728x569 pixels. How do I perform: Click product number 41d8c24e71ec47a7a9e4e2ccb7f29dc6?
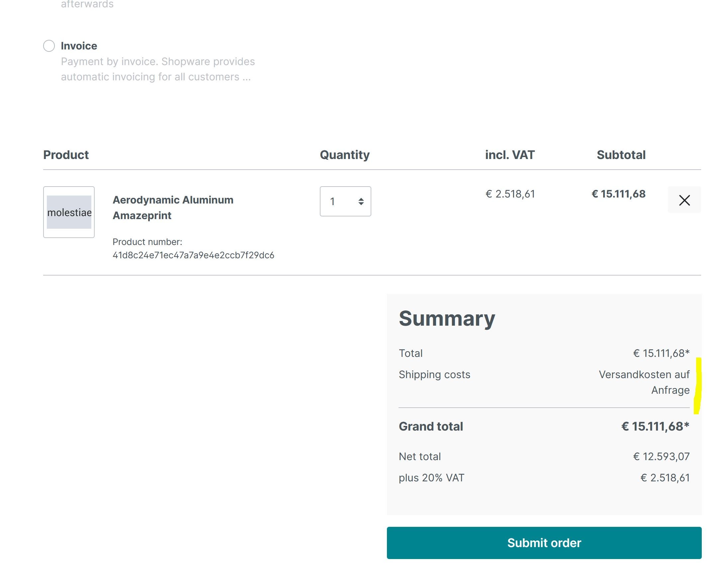(x=193, y=255)
